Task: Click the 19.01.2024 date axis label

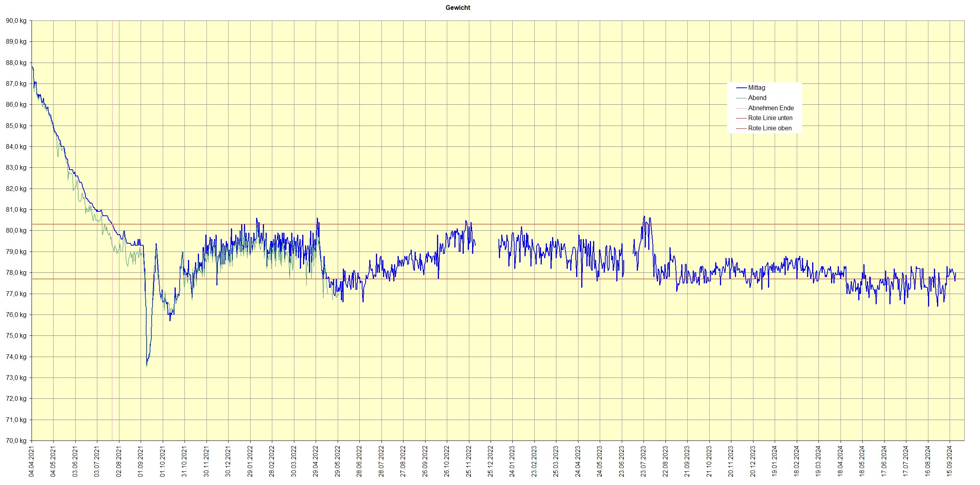Action: (x=775, y=461)
